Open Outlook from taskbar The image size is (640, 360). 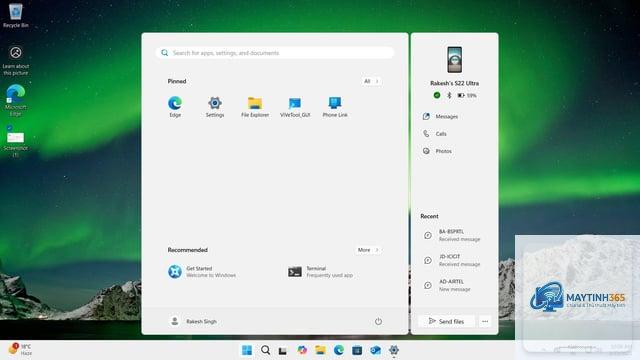pyautogui.click(x=376, y=350)
